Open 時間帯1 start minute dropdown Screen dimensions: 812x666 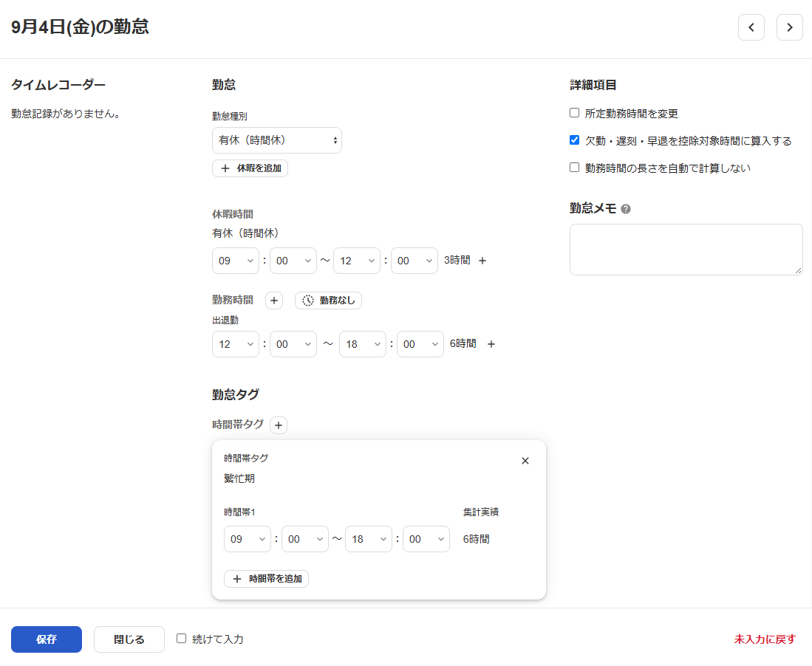(x=305, y=539)
